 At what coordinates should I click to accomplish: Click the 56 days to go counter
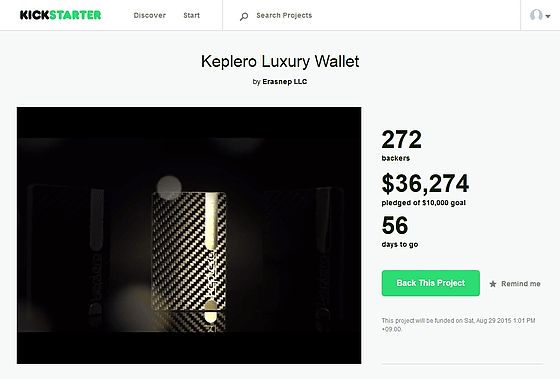(395, 225)
